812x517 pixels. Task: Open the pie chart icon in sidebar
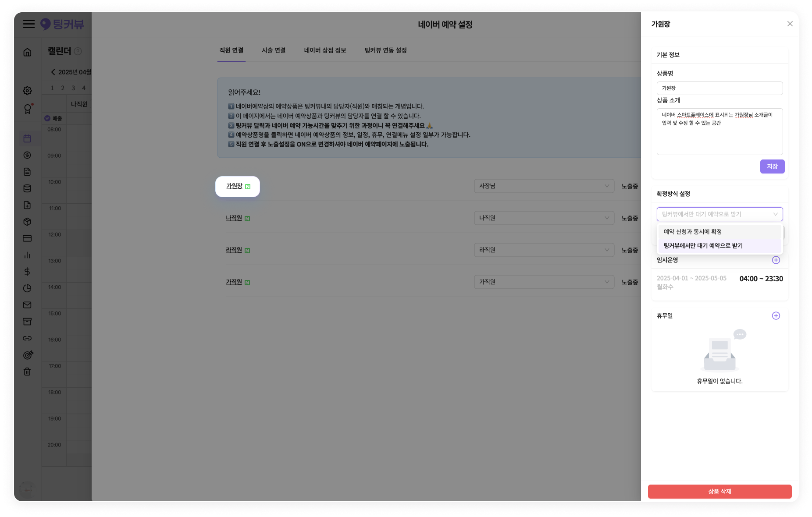(x=27, y=288)
